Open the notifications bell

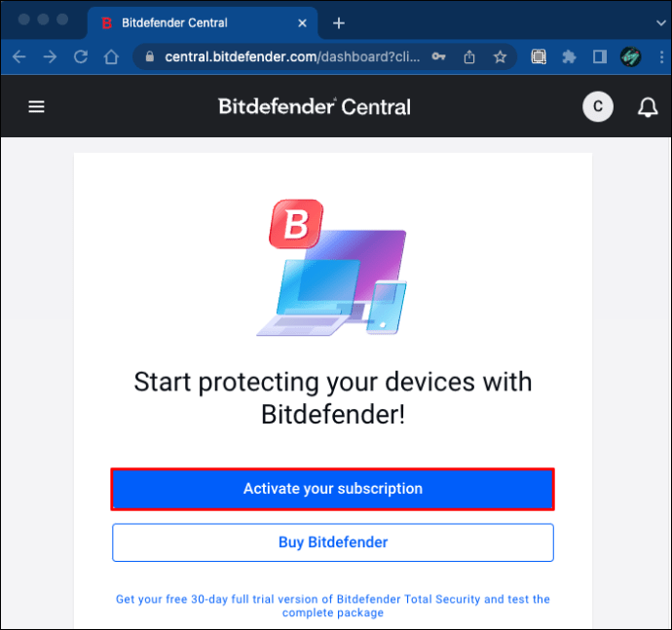pyautogui.click(x=648, y=107)
